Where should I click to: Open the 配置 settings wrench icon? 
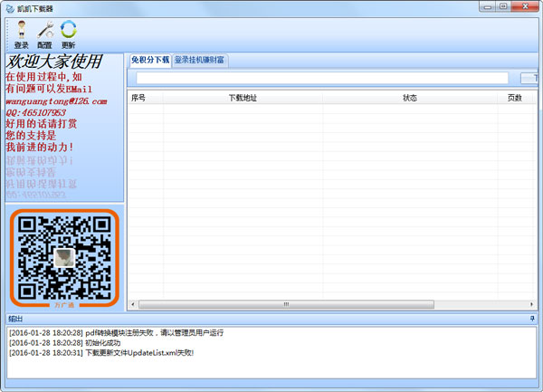coord(45,34)
